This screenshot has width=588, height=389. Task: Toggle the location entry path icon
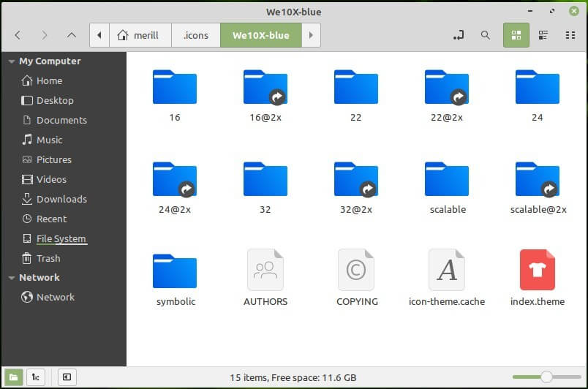pos(459,35)
